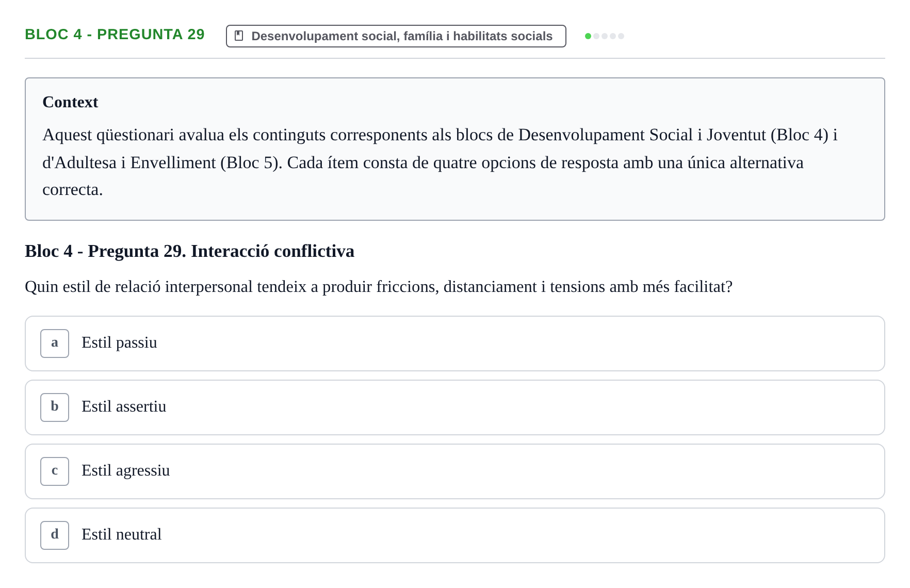
Task: Click the Desenvolupament social, família i habilitats socials tag
Action: pos(396,36)
